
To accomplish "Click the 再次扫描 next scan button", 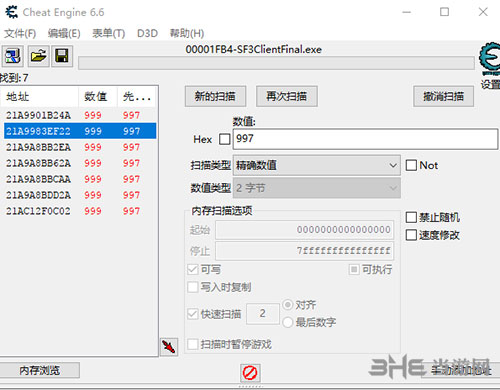I will pos(287,96).
